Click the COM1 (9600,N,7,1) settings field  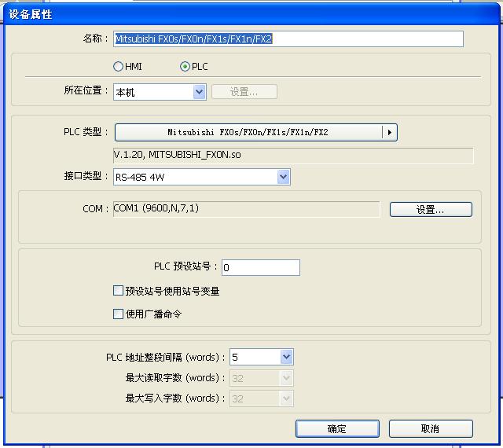pos(246,209)
